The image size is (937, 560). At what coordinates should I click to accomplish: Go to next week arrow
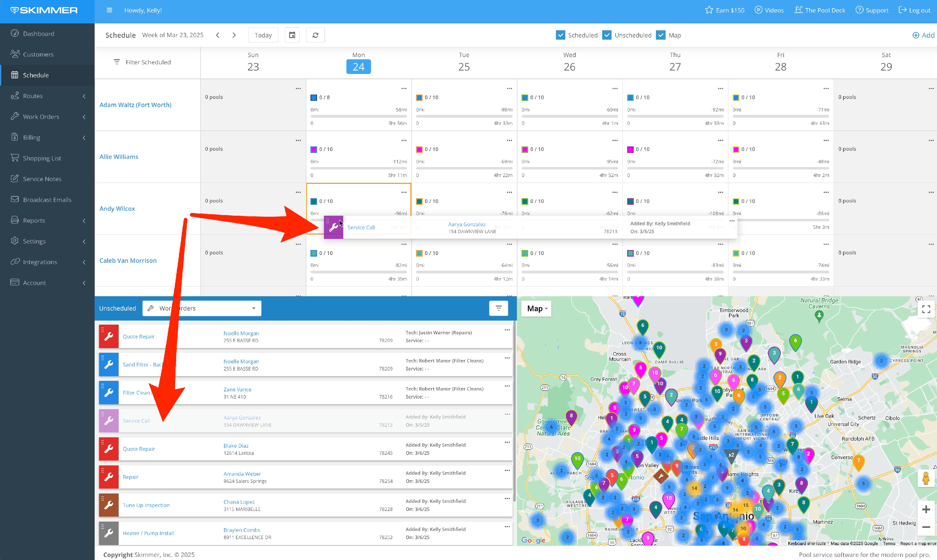click(234, 35)
